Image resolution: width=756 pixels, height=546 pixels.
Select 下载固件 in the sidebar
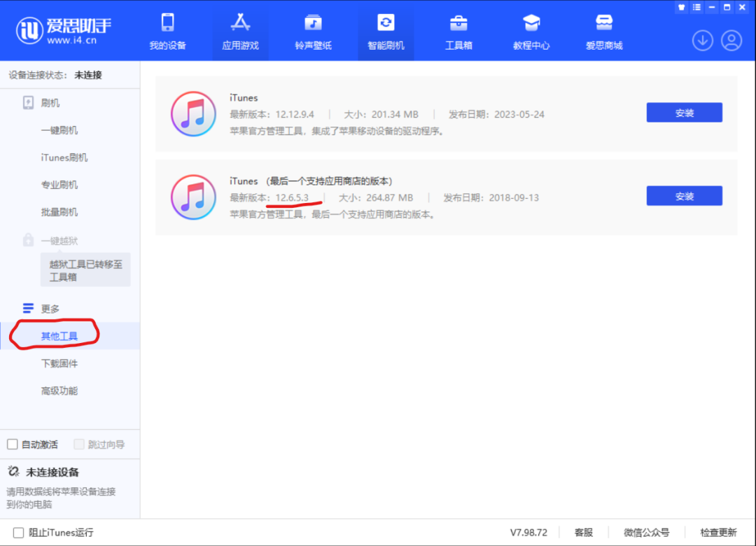(59, 363)
